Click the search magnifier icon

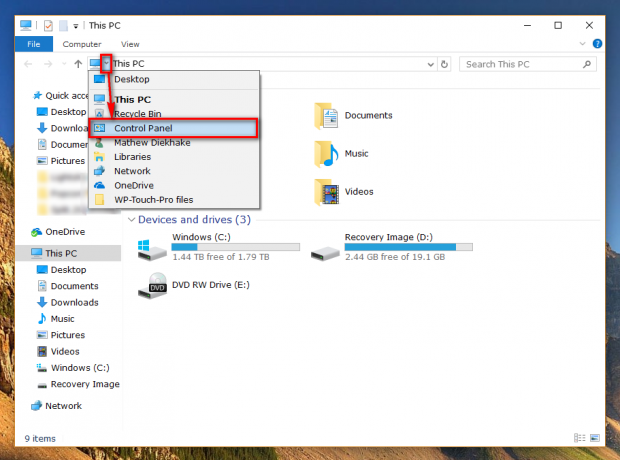[x=587, y=64]
